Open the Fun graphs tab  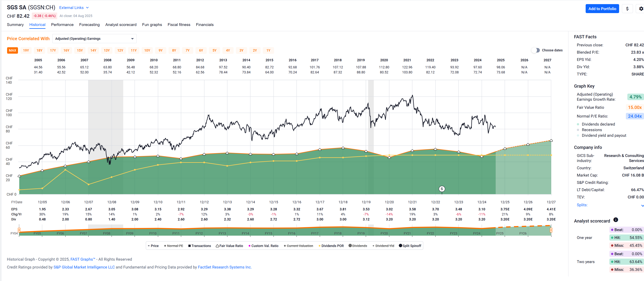152,25
